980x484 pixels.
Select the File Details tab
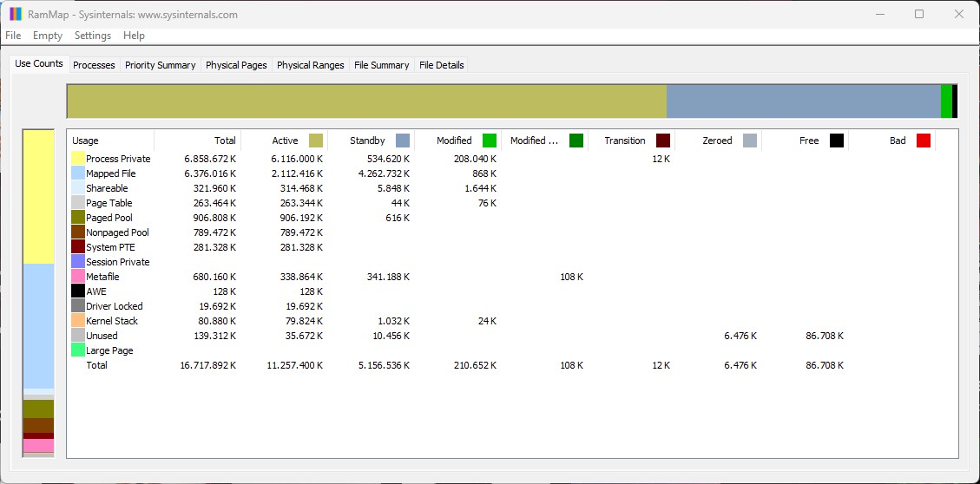coord(441,65)
